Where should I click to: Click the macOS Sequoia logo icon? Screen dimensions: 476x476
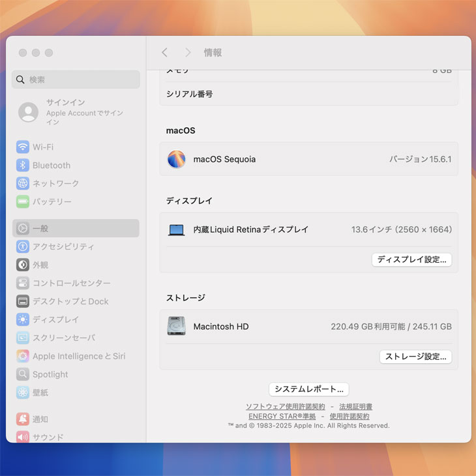click(176, 159)
